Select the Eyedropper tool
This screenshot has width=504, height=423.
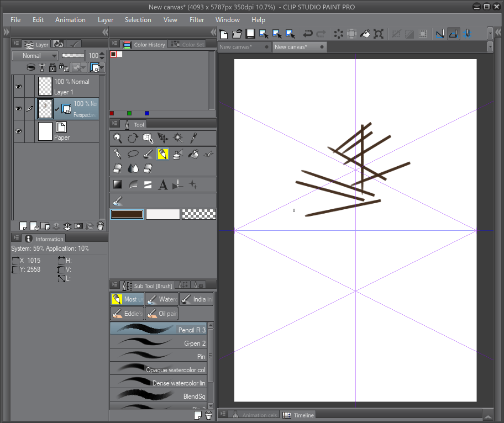click(x=193, y=138)
